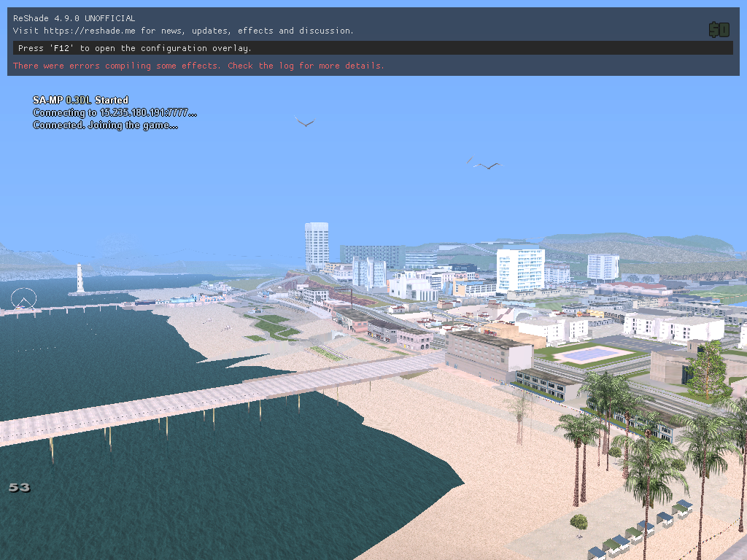Click the $0 money counter

[719, 29]
